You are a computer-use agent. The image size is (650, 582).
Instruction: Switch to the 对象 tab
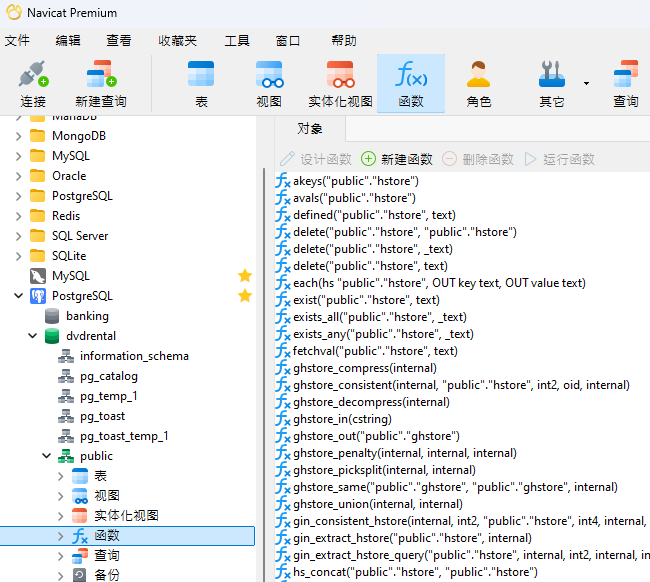coord(310,129)
